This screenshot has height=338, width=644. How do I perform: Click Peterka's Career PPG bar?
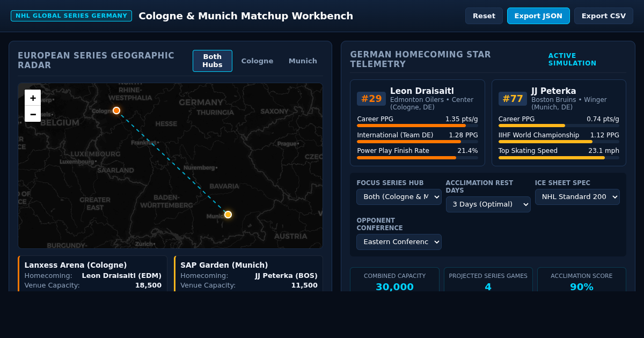(559, 126)
